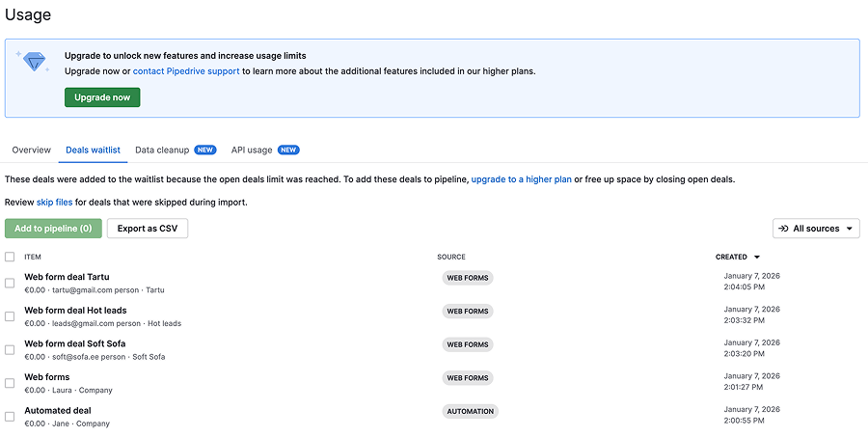
Task: Click the WEB FORMS badge for Tartu deal
Action: pos(468,278)
